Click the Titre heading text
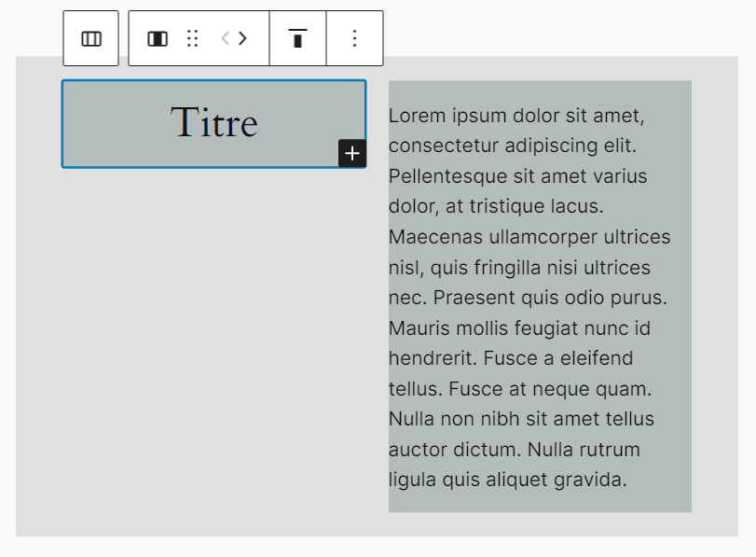This screenshot has width=756, height=557. (x=214, y=122)
